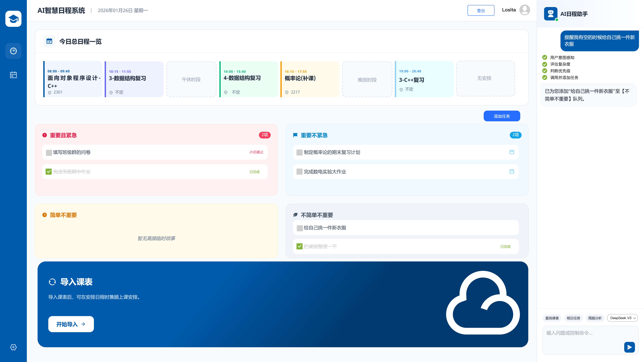Open the 16:15 概率论(补课) schedule card
The width and height of the screenshot is (644, 362).
tap(310, 79)
